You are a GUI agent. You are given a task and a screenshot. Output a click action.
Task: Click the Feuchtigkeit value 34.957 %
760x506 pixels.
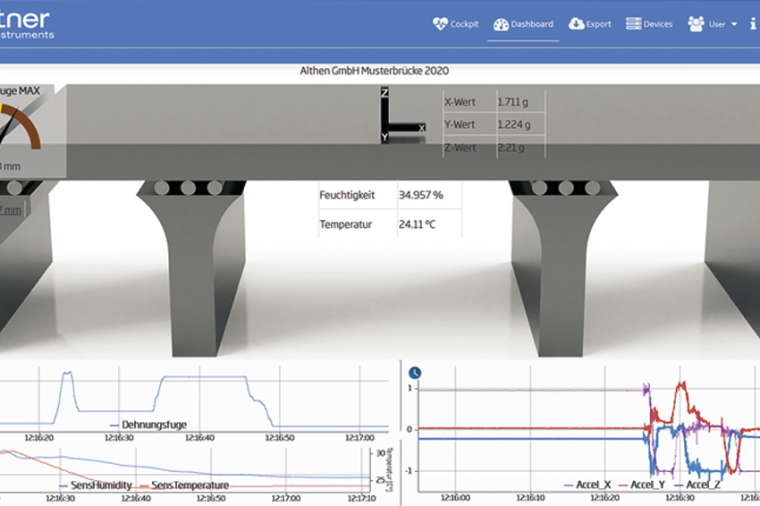click(x=422, y=193)
